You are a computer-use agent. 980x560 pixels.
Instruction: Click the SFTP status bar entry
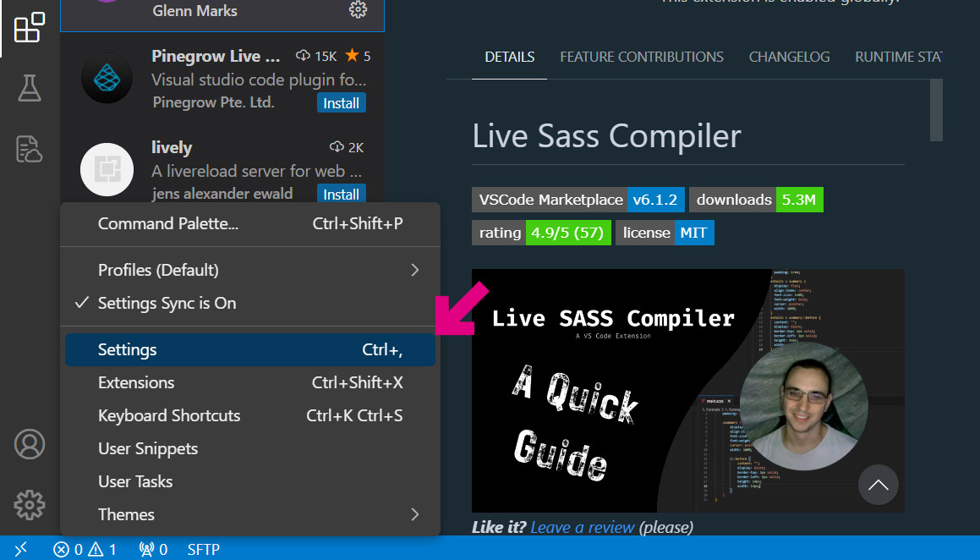[x=204, y=549]
